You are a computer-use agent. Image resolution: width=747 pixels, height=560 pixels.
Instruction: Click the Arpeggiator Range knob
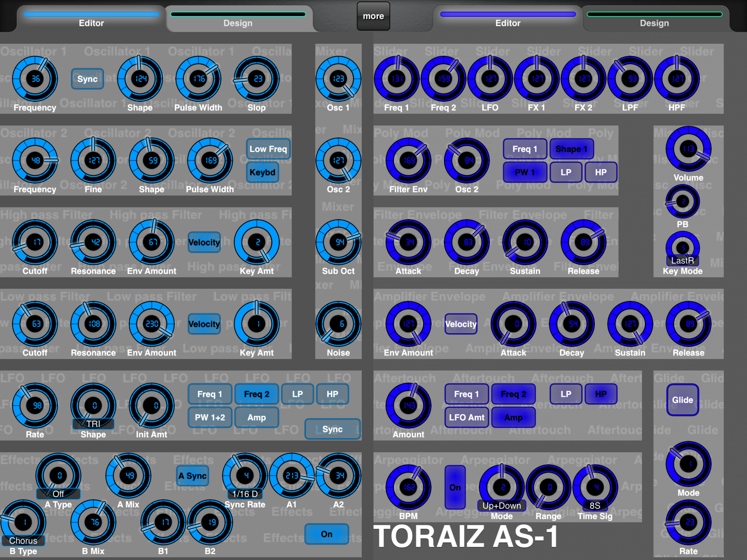tap(548, 487)
